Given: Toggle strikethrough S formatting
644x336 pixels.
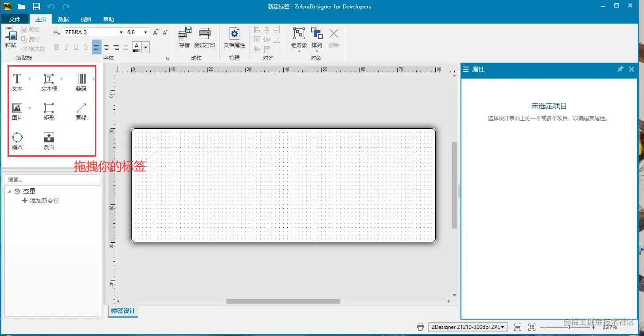Looking at the screenshot, I should 86,47.
